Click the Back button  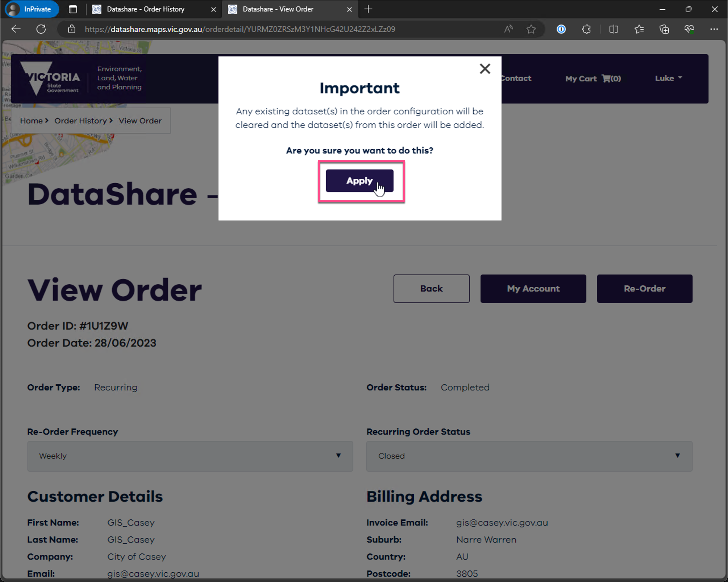pos(431,289)
